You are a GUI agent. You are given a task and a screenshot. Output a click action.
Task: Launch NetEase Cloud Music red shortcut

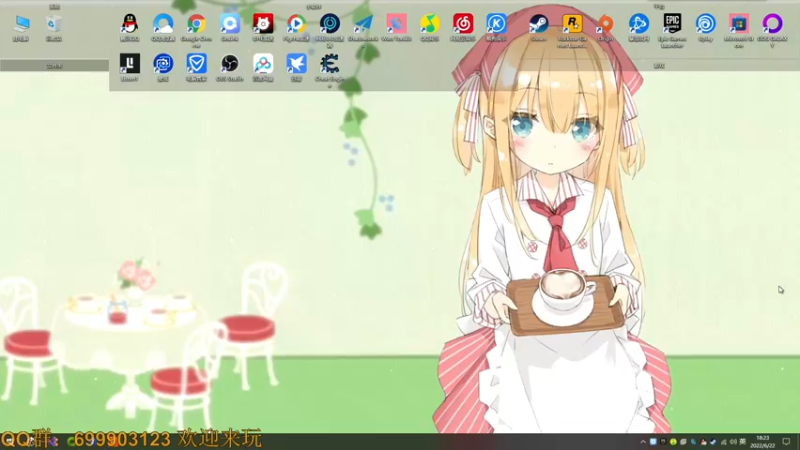[x=463, y=28]
